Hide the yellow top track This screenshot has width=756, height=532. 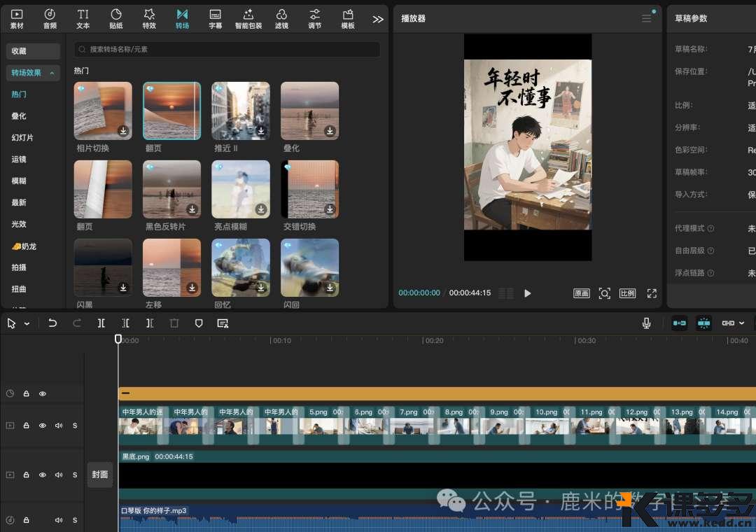point(43,393)
